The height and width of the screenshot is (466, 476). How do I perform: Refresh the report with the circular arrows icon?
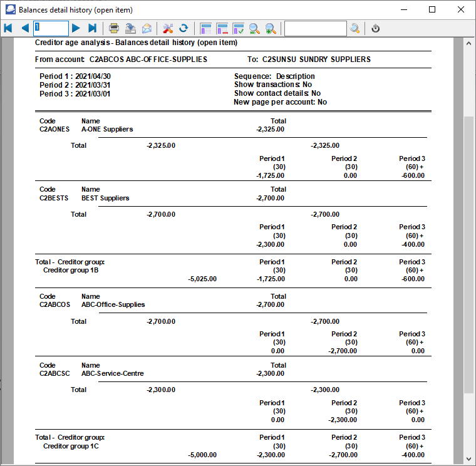tap(184, 28)
